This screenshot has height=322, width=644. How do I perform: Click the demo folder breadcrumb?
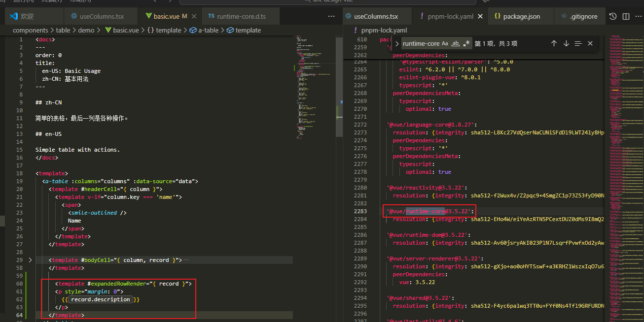86,30
